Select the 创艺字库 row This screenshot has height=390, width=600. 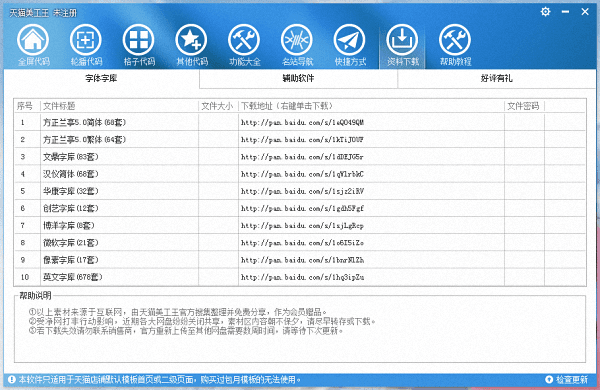300,208
